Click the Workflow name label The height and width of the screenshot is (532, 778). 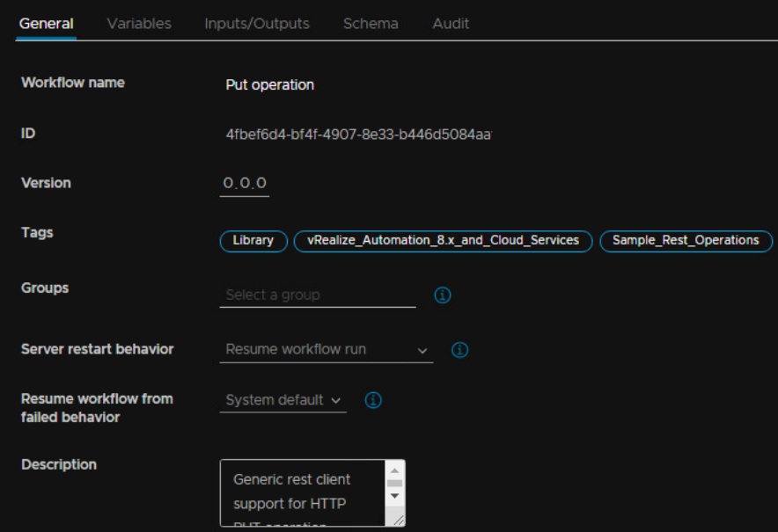[73, 83]
